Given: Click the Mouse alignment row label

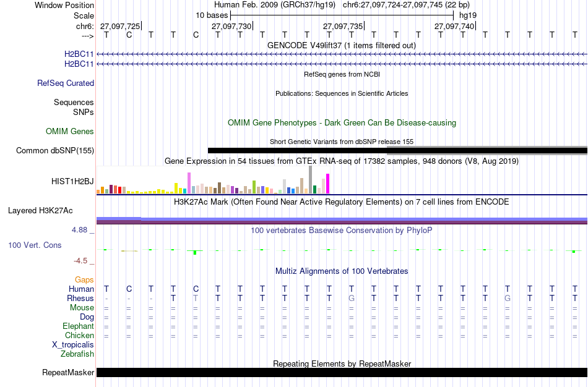Looking at the screenshot, I should [x=82, y=308].
